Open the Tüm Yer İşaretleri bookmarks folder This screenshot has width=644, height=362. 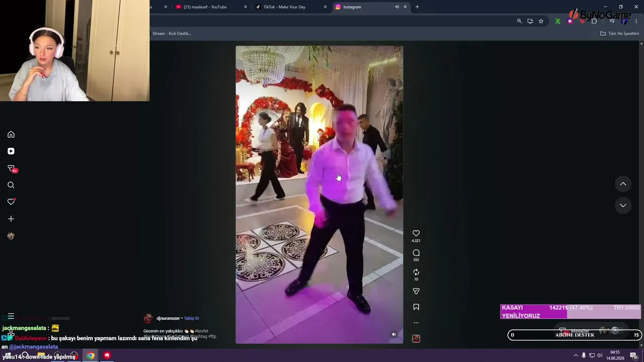coord(620,34)
